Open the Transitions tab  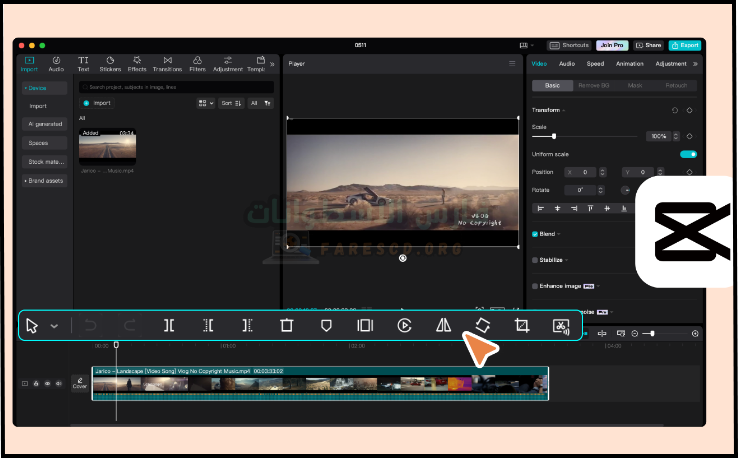click(167, 64)
